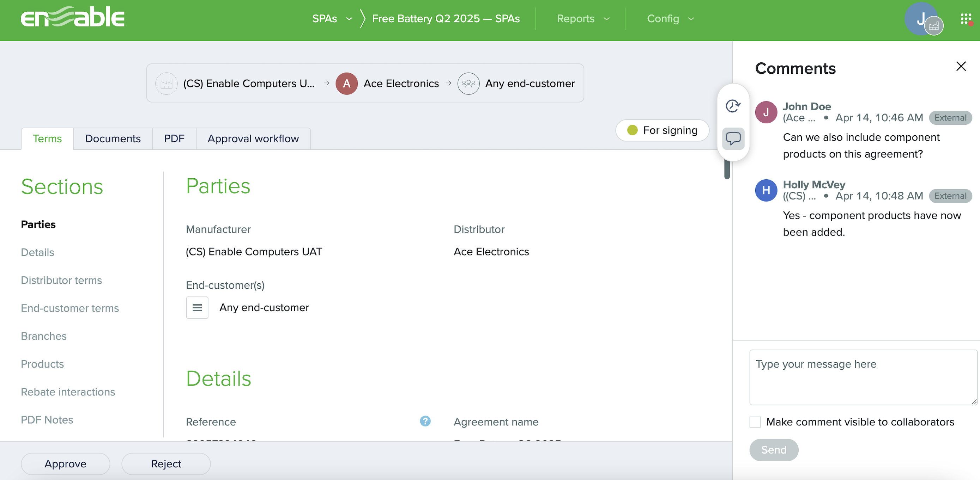
Task: Open the user profile avatar J
Action: click(921, 19)
